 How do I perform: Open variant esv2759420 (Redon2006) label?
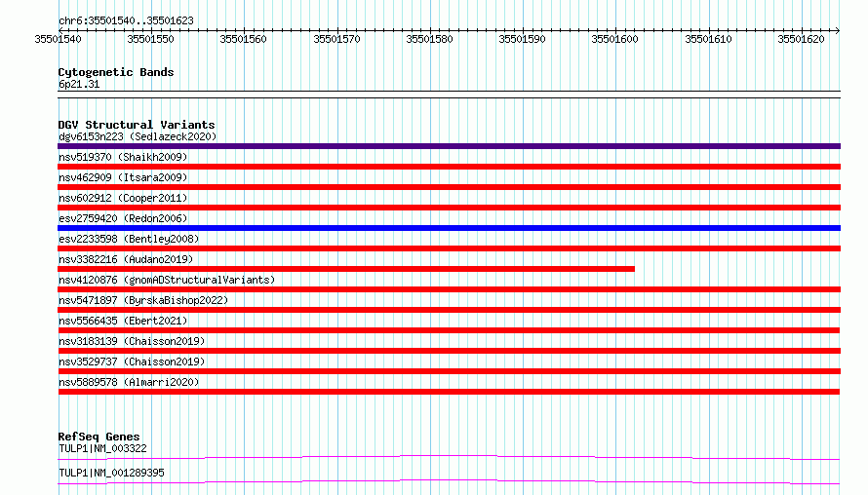coord(123,218)
